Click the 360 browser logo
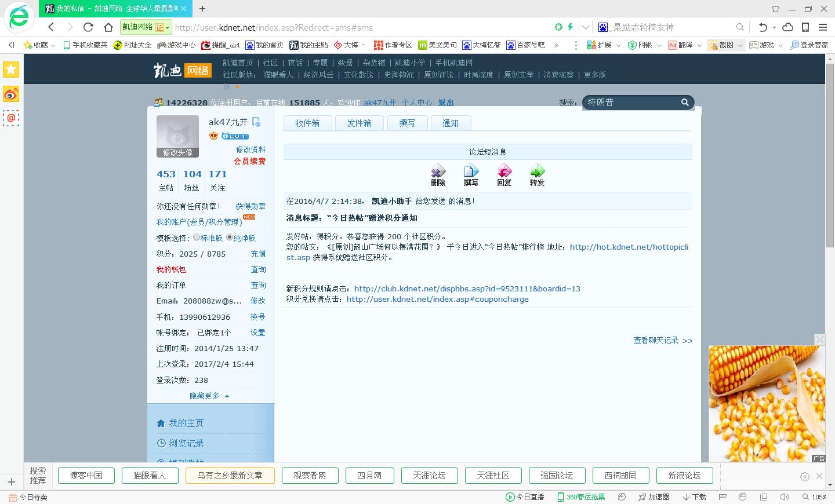Image resolution: width=835 pixels, height=504 pixels. (x=19, y=17)
